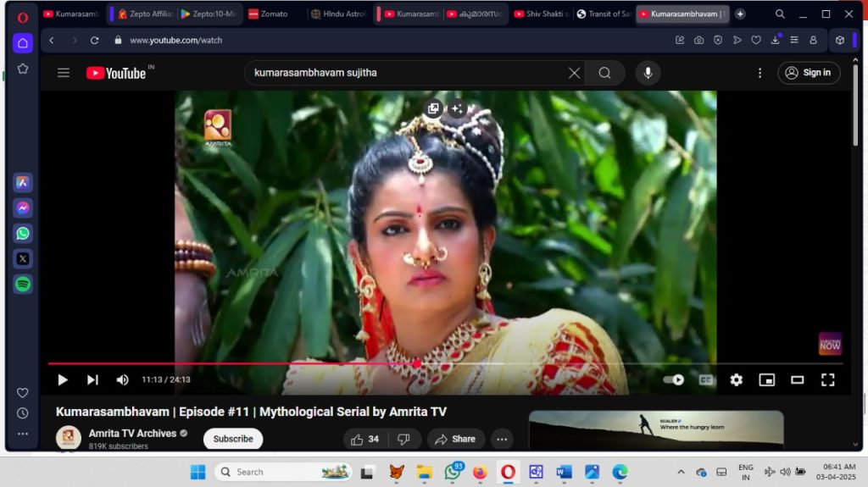Go back using the browser back arrow
Screen dimensions: 868x487
click(52, 41)
